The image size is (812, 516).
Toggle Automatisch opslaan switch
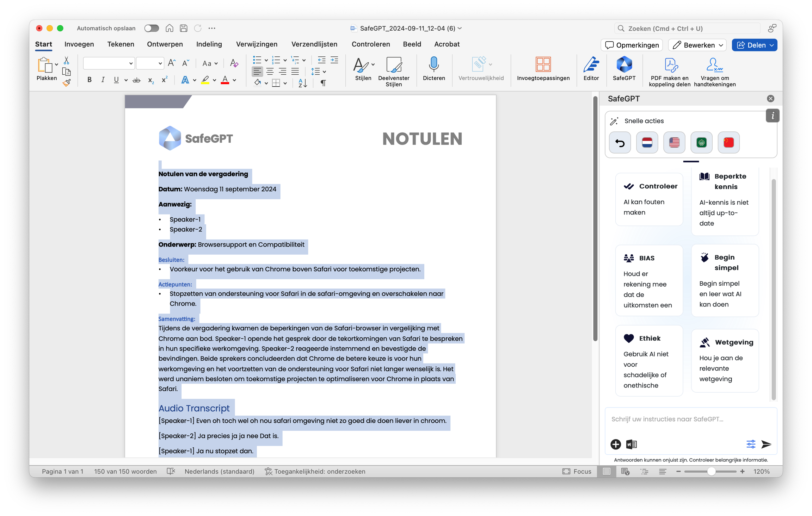(152, 28)
